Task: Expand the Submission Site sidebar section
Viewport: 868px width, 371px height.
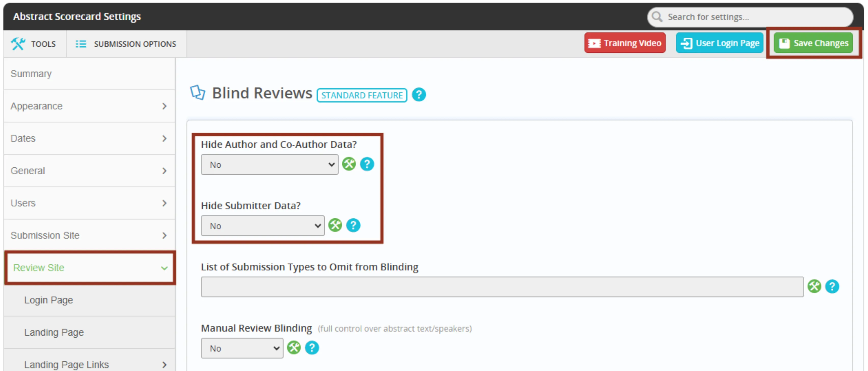Action: pos(89,235)
